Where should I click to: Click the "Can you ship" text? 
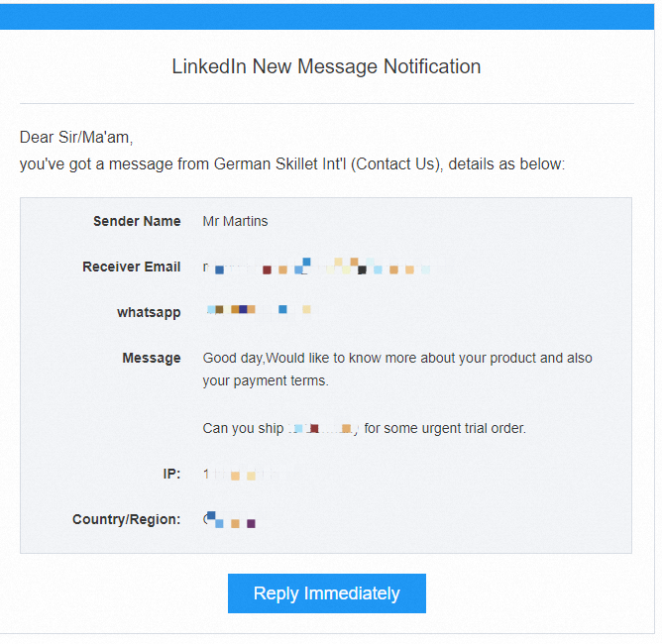[243, 428]
